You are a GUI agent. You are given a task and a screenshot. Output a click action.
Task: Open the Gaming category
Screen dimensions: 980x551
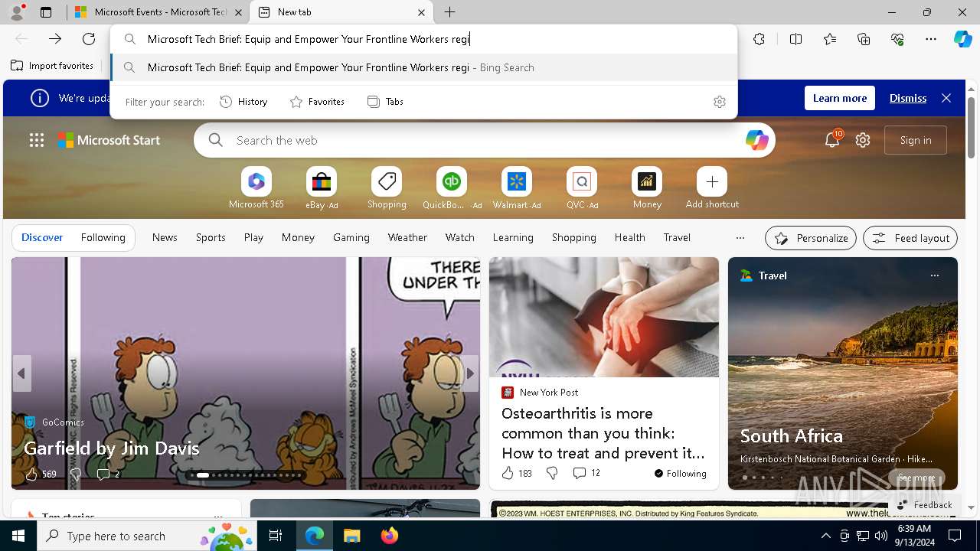(x=351, y=238)
